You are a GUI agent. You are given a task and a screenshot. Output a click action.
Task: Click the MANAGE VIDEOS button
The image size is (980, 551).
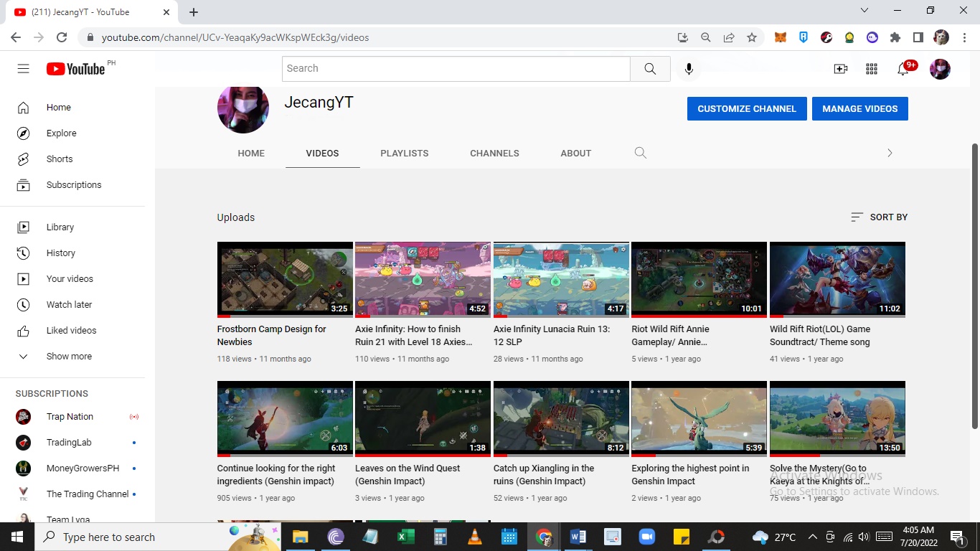tap(860, 109)
